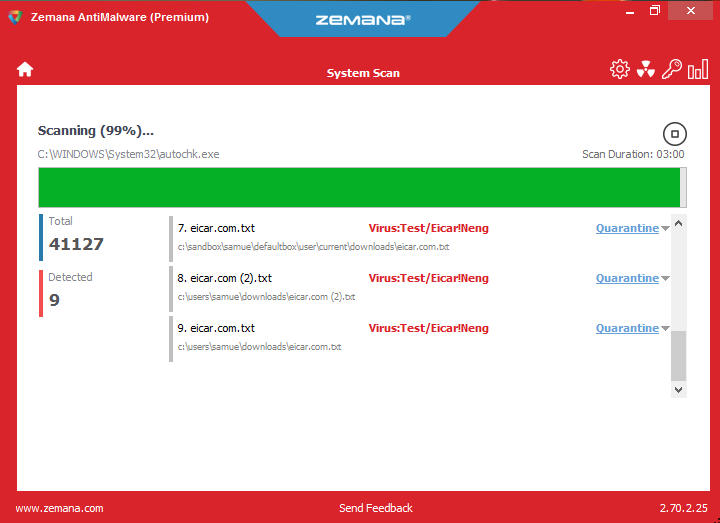This screenshot has height=523, width=720.
Task: Click the Zemana shield icon in title bar
Action: tap(14, 16)
